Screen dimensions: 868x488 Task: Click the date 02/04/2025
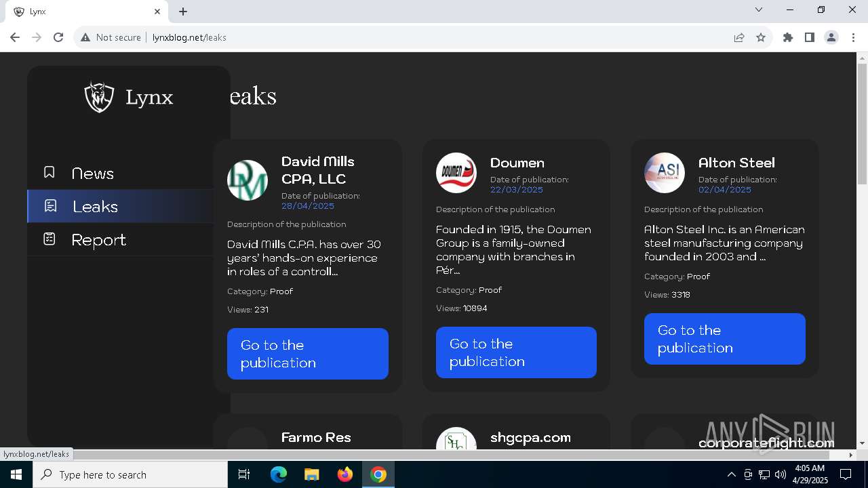pos(725,189)
